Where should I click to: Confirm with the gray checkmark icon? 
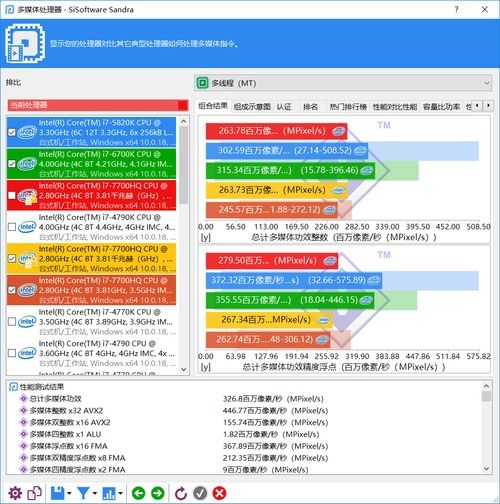pos(200,493)
